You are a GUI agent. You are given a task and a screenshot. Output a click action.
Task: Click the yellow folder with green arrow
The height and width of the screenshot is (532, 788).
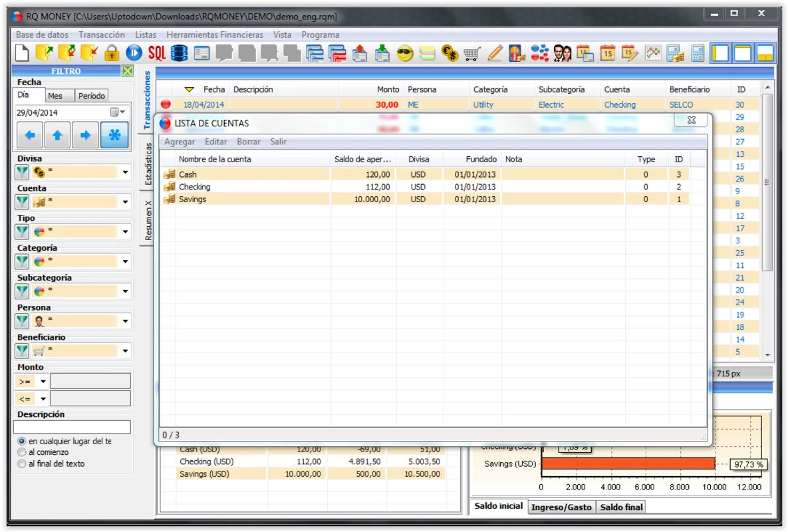coord(45,53)
